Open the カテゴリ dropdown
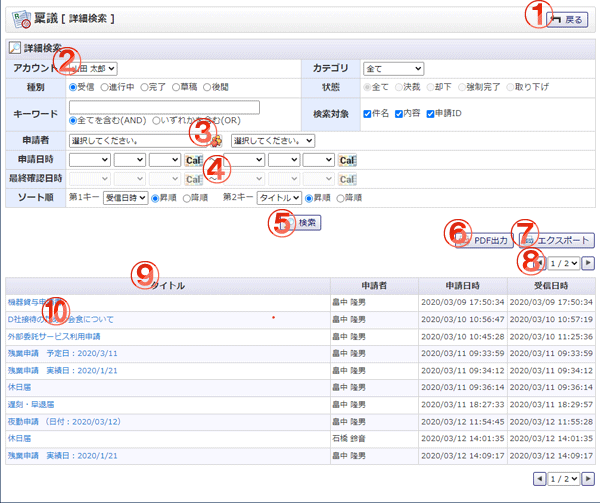This screenshot has width=600, height=503. (x=393, y=69)
